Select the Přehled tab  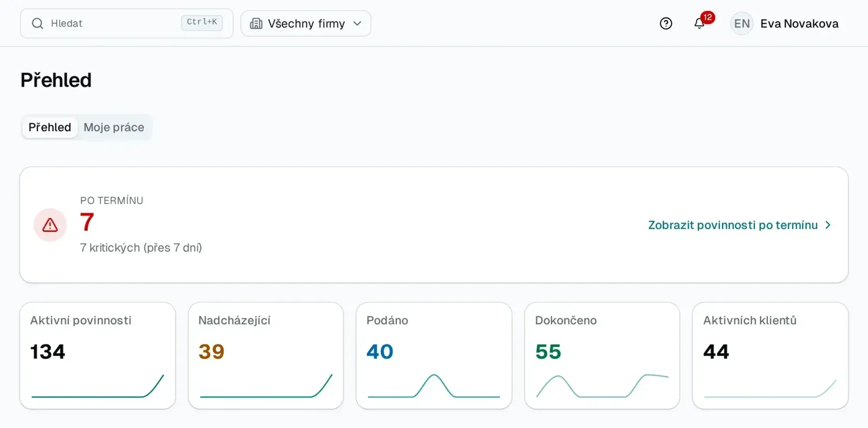pyautogui.click(x=50, y=127)
